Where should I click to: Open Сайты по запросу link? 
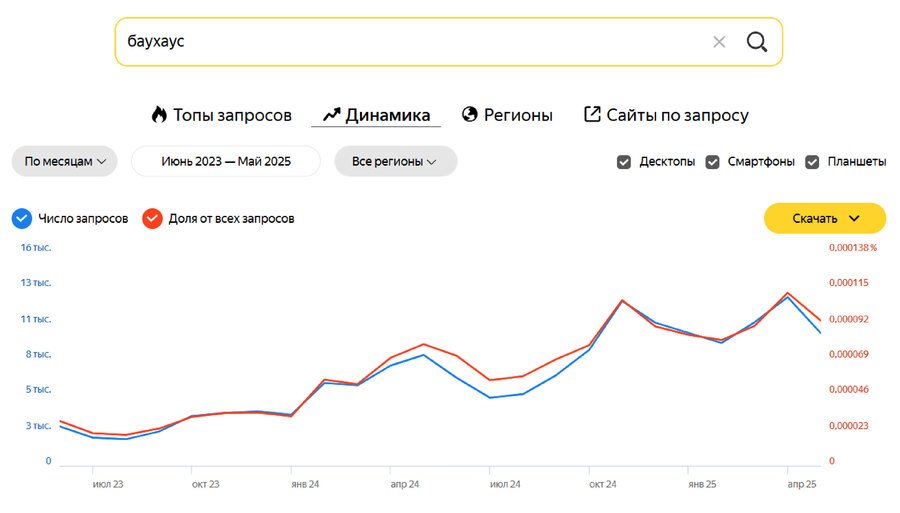click(677, 115)
